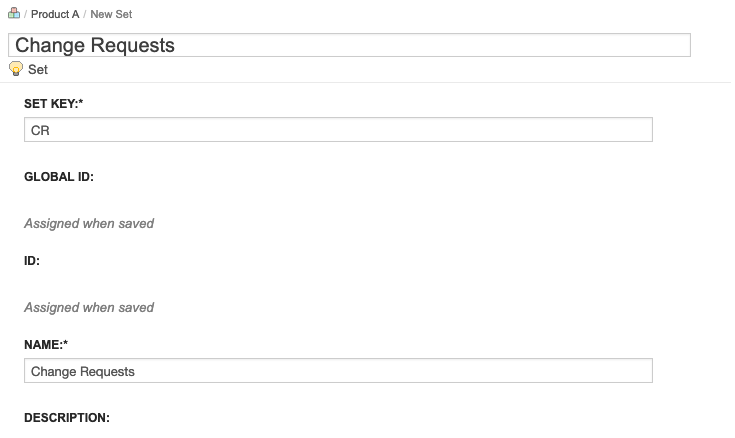The width and height of the screenshot is (735, 438).
Task: Click Assigned when saved under Global ID
Action: pos(89,224)
